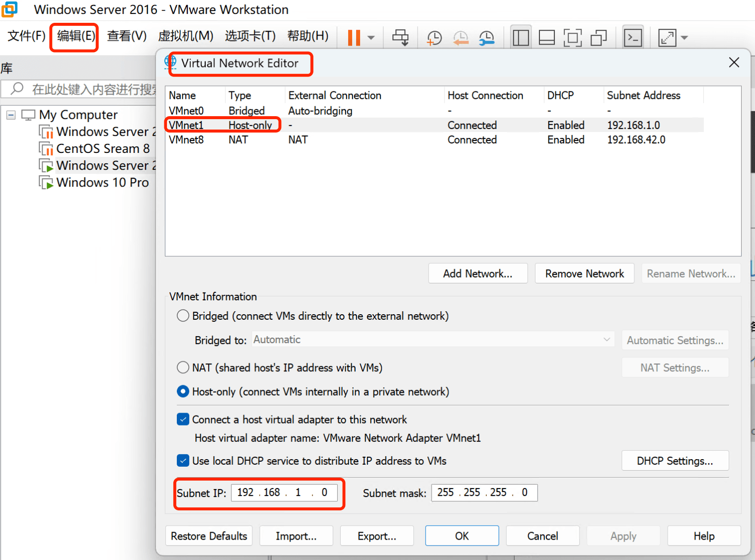Viewport: 755px width, 560px height.
Task: Click the orange Pause virtual machine icon
Action: tap(354, 38)
